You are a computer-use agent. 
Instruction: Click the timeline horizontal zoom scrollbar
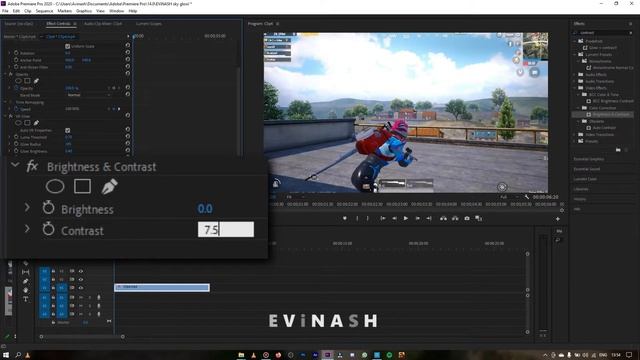(x=82, y=337)
